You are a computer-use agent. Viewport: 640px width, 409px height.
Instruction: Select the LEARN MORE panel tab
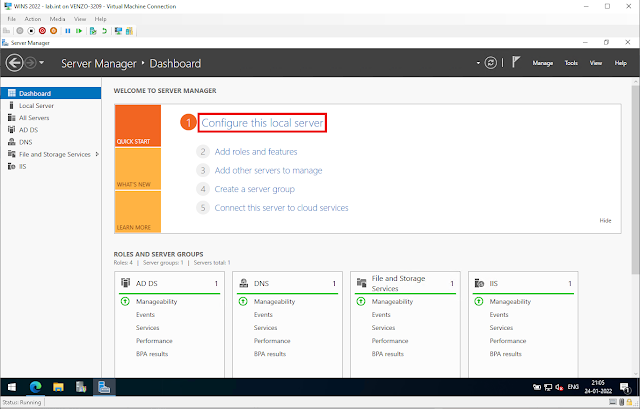pyautogui.click(x=138, y=212)
